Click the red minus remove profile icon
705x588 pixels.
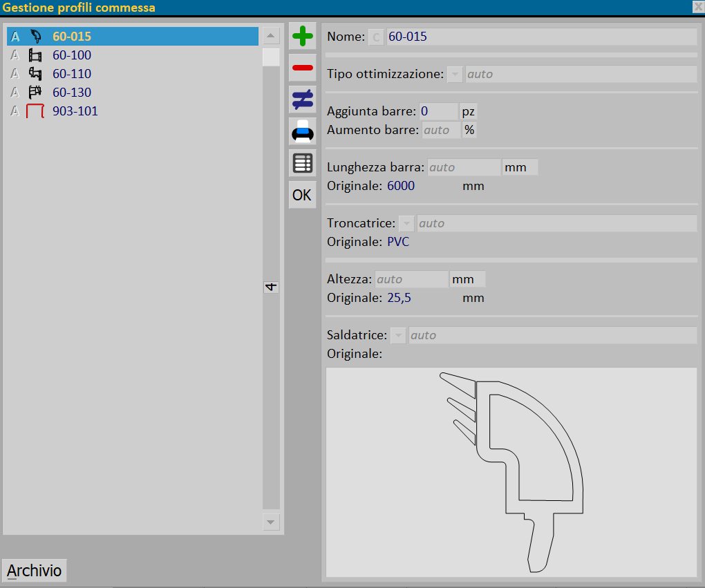[302, 68]
